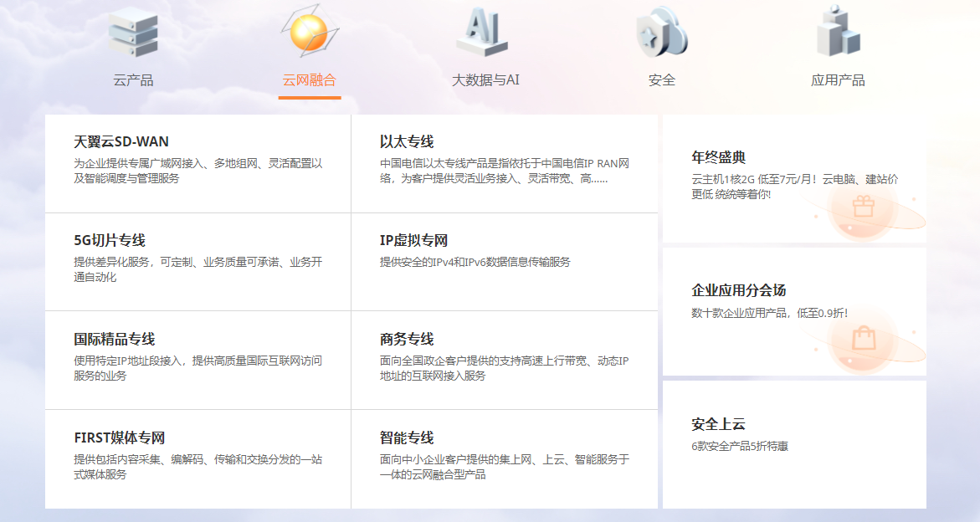Switch to the 云产品 tab
This screenshot has width=980, height=522.
point(133,80)
